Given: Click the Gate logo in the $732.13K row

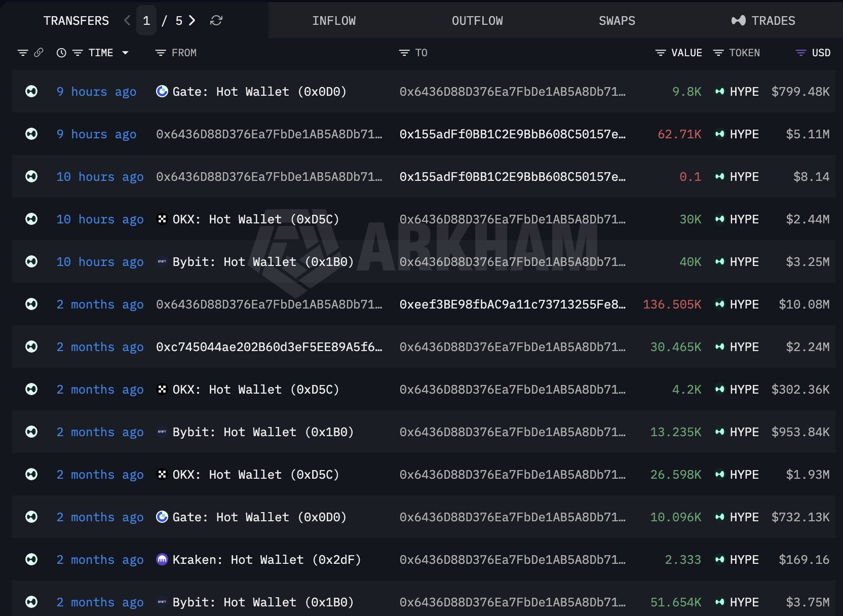Looking at the screenshot, I should click(x=162, y=517).
